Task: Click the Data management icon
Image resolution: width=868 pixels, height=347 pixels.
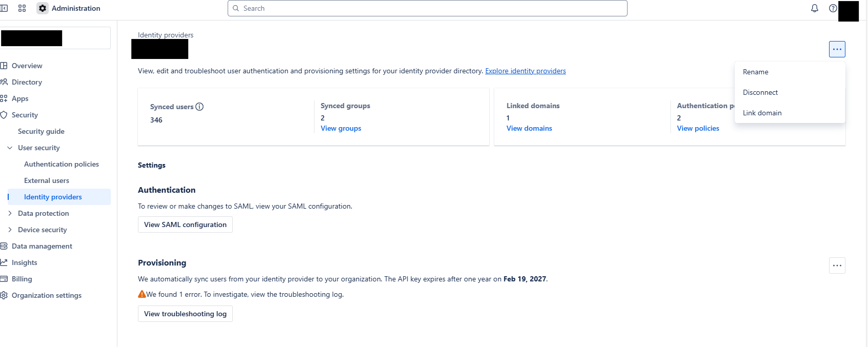Action: click(4, 246)
